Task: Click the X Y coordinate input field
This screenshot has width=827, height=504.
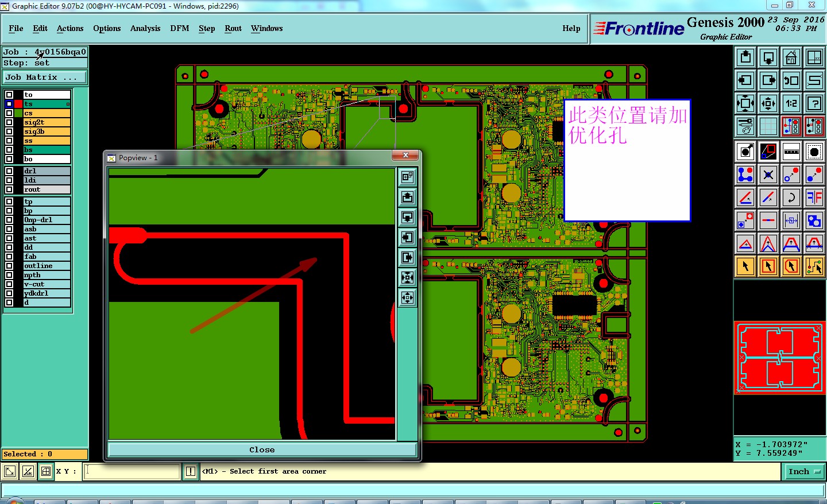Action: pyautogui.click(x=133, y=471)
